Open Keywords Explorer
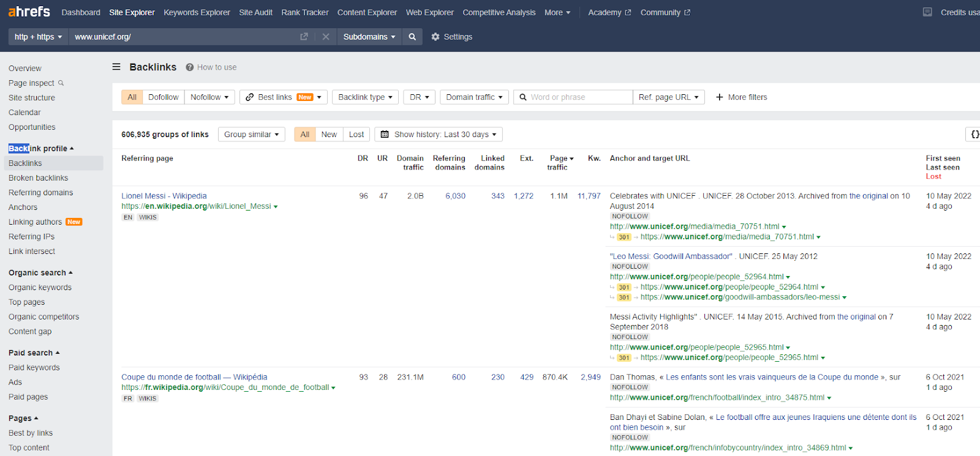 click(x=197, y=12)
